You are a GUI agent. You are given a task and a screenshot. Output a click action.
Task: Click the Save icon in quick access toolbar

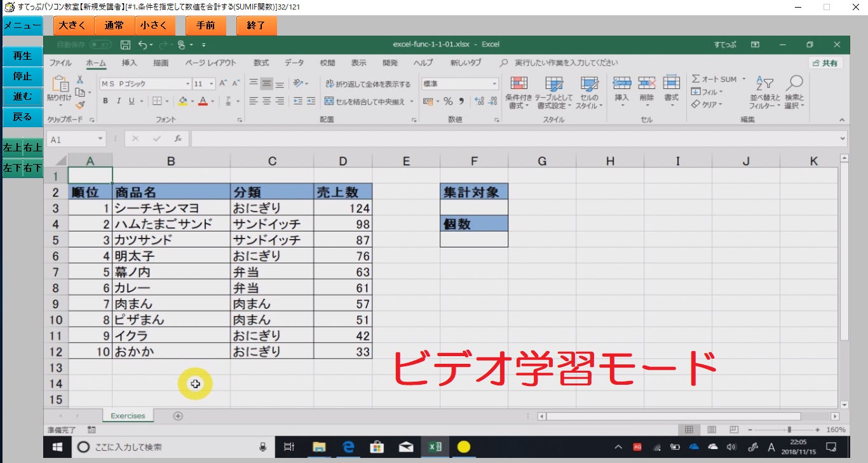[x=125, y=45]
